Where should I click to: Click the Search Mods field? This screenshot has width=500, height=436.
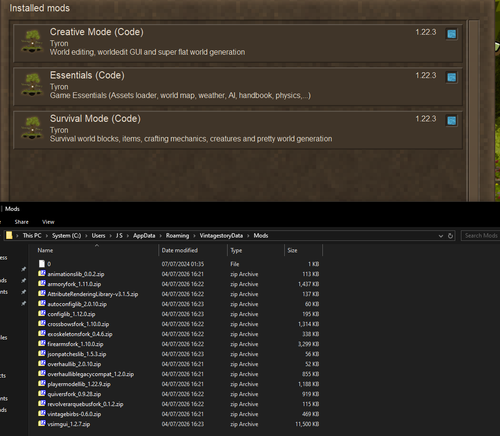(480, 236)
